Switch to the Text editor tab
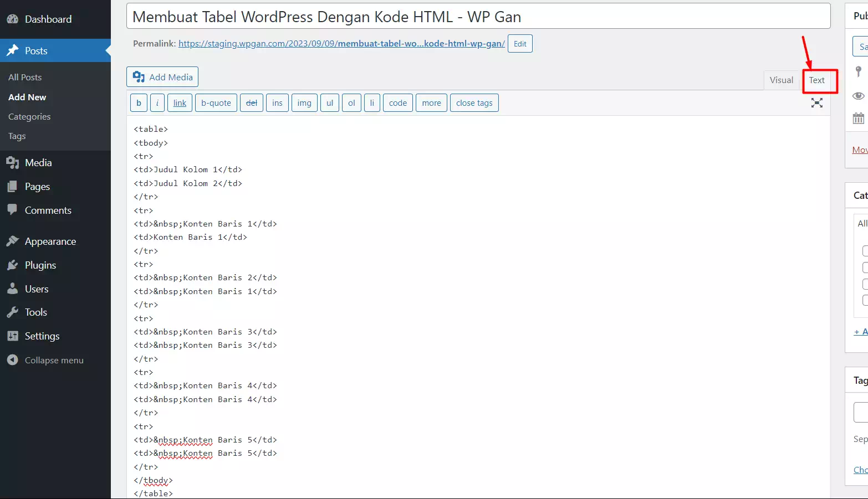Image resolution: width=868 pixels, height=499 pixels. pyautogui.click(x=816, y=80)
